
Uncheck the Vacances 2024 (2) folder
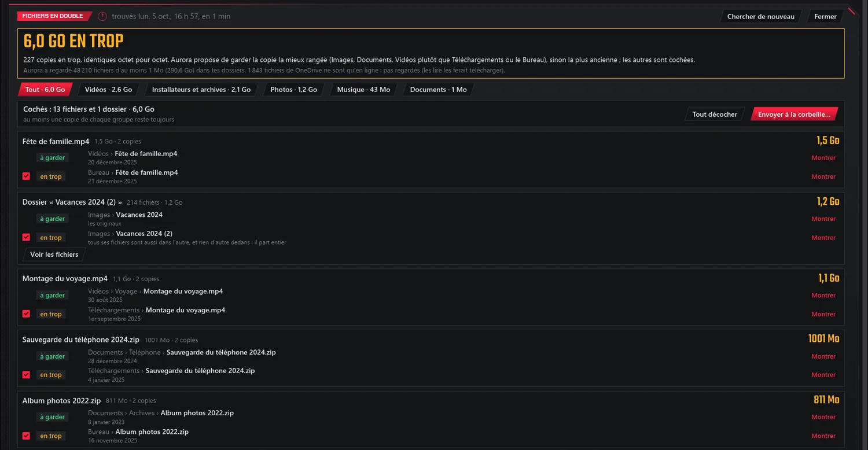tap(26, 237)
